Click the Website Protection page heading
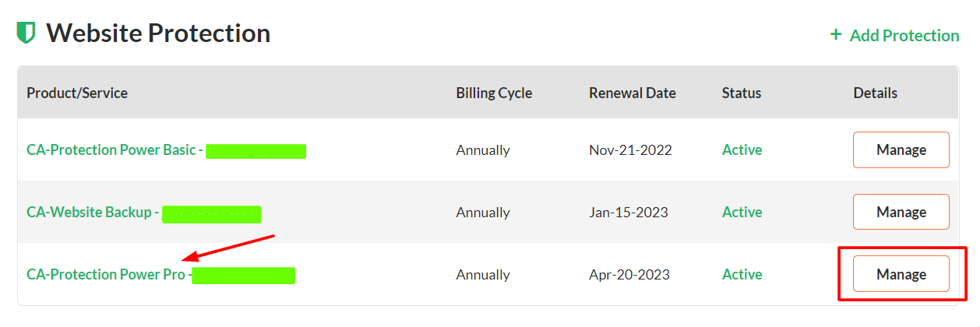This screenshot has height=327, width=980. pyautogui.click(x=157, y=33)
